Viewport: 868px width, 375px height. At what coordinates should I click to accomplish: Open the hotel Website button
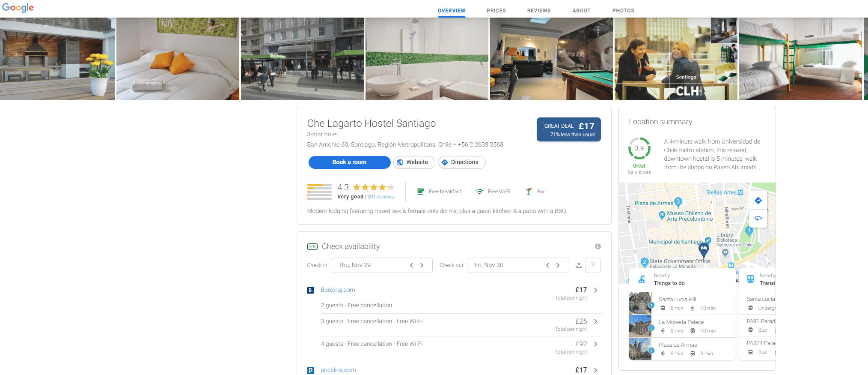pyautogui.click(x=413, y=162)
